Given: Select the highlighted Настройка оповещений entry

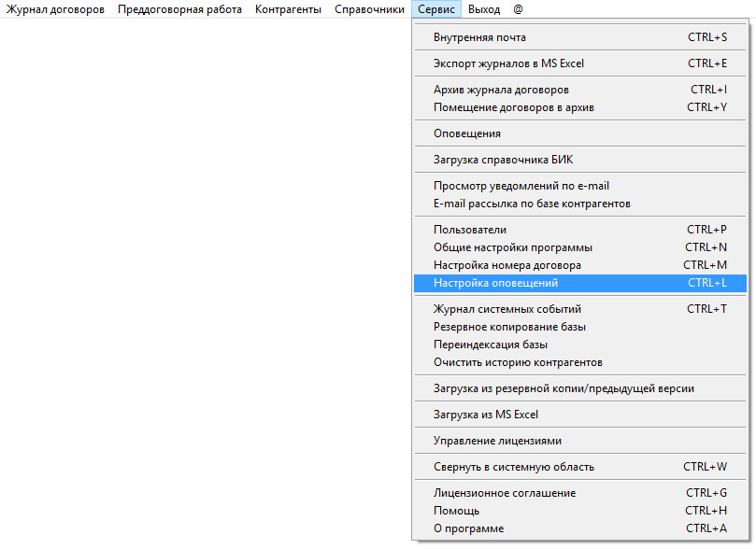Looking at the screenshot, I should pos(495,282).
